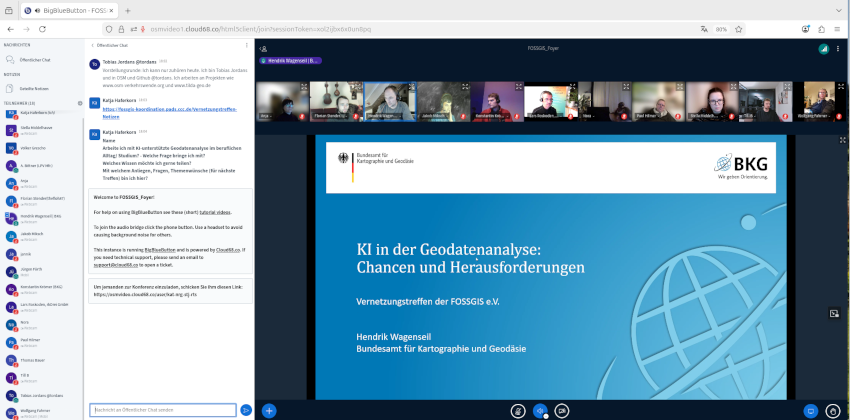This screenshot has height=420, width=850.
Task: Open participant list settings gear
Action: (x=80, y=103)
